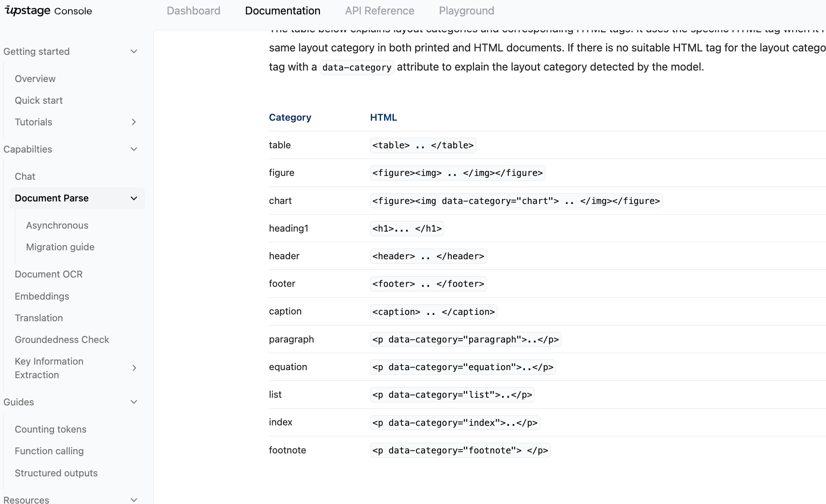Collapse the Getting started section
Screen dimensions: 826x504
[134, 51]
